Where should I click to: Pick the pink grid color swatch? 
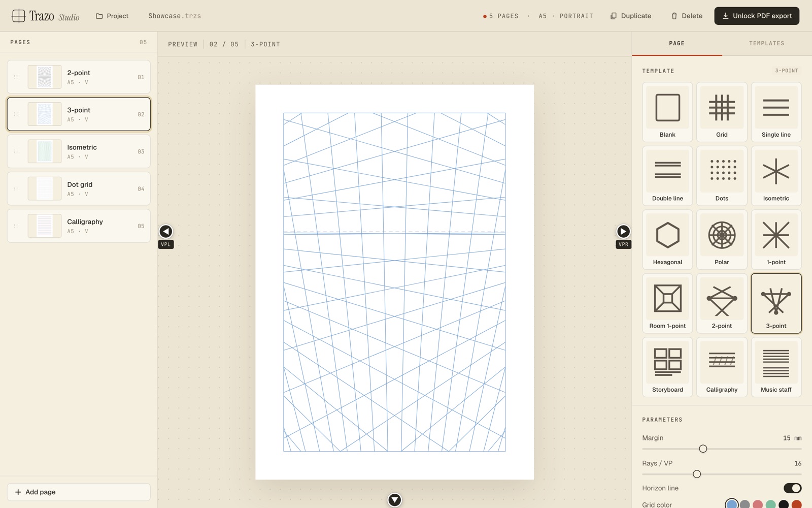tap(758, 504)
